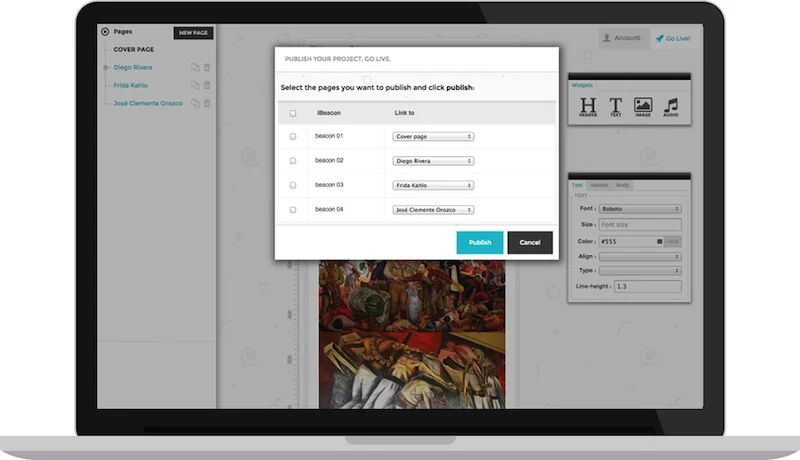This screenshot has height=460, width=800.
Task: Check the beacon 03 checkbox
Action: 293,185
